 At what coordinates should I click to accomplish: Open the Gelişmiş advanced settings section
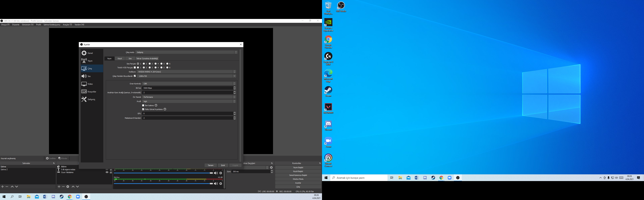click(91, 100)
